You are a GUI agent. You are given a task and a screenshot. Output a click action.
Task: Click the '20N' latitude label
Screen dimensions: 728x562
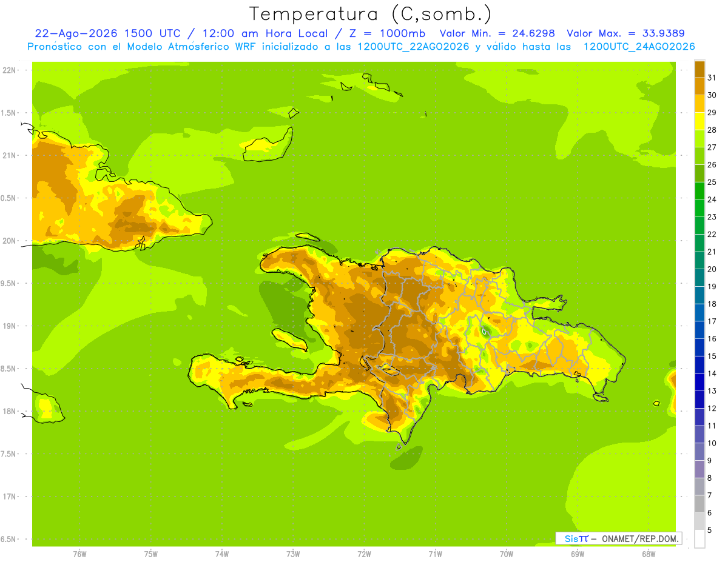(10, 241)
